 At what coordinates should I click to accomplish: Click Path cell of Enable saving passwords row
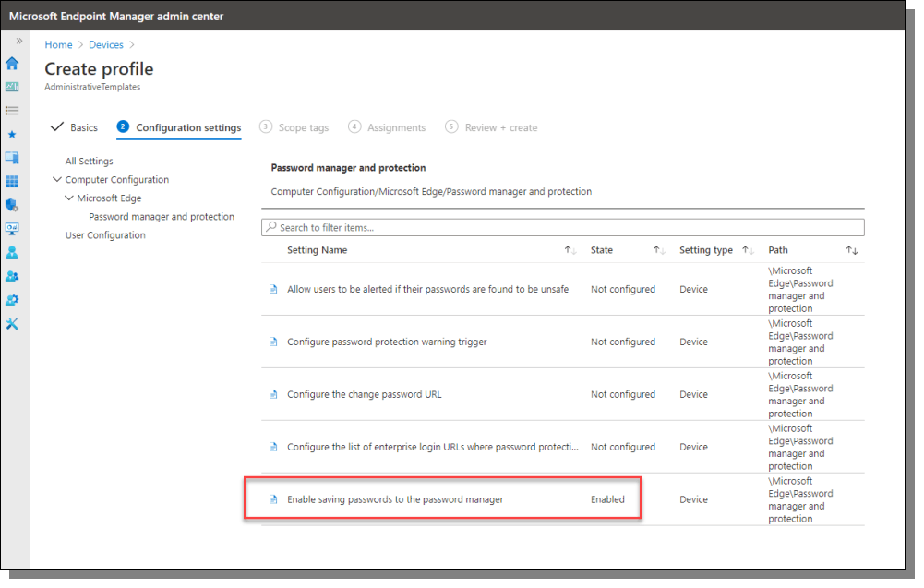point(800,499)
